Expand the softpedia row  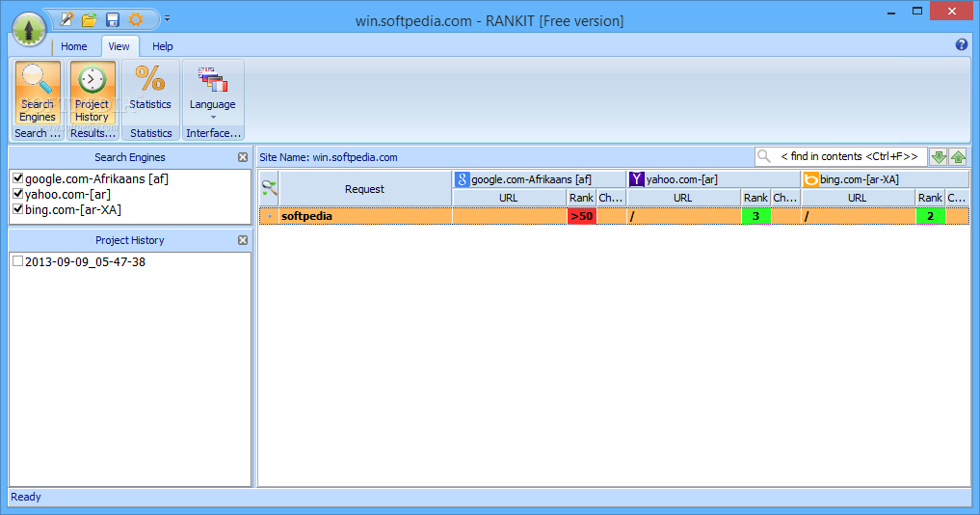pos(270,216)
